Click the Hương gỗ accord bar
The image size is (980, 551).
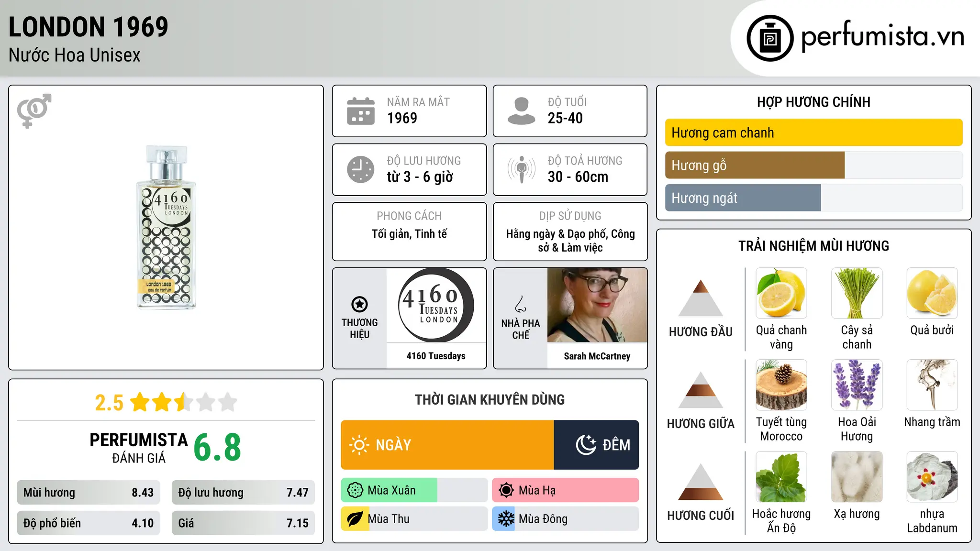814,165
